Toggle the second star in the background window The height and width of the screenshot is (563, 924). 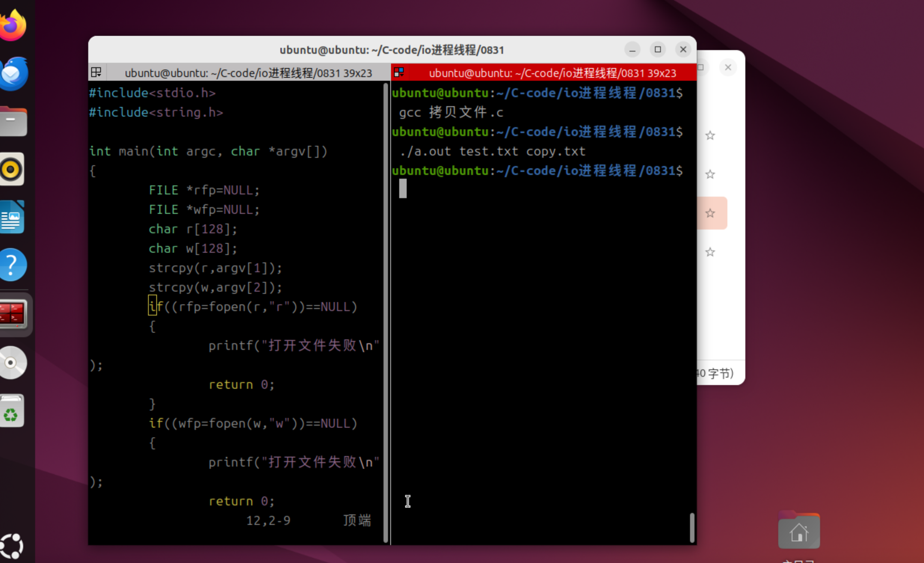click(x=710, y=175)
